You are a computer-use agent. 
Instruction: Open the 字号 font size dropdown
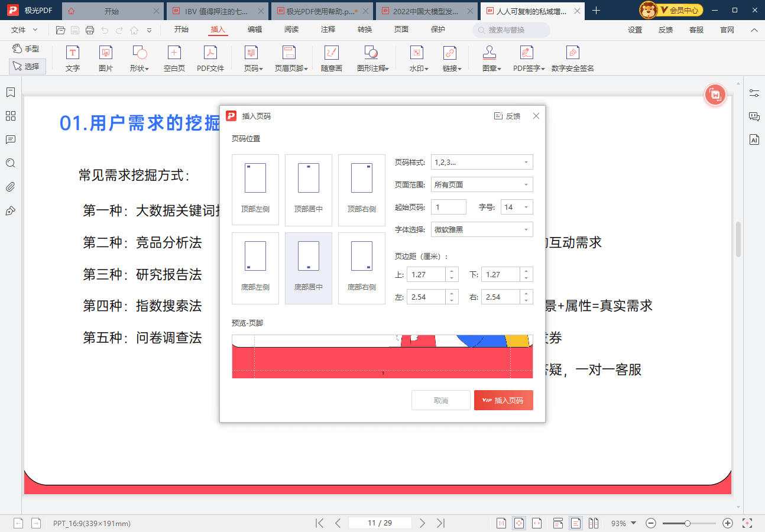(517, 207)
